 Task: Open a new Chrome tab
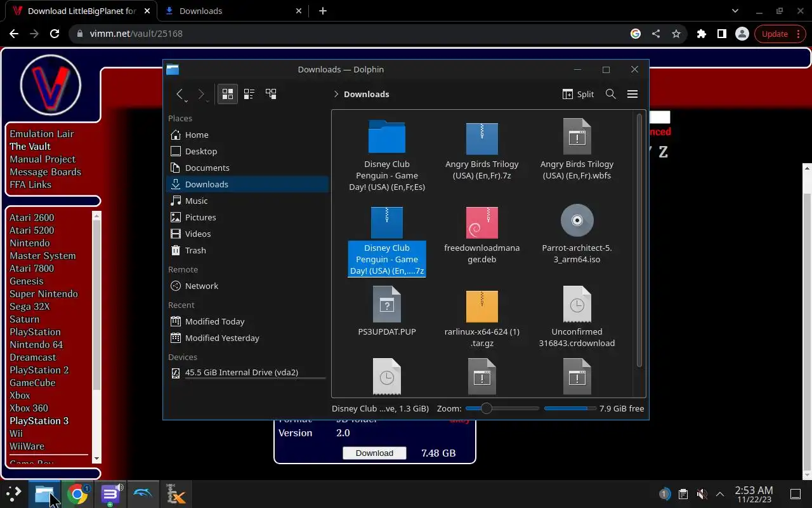(323, 11)
